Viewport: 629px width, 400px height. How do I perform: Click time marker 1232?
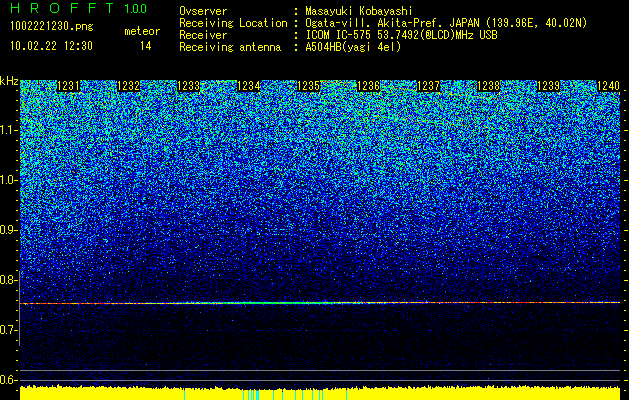coord(128,86)
